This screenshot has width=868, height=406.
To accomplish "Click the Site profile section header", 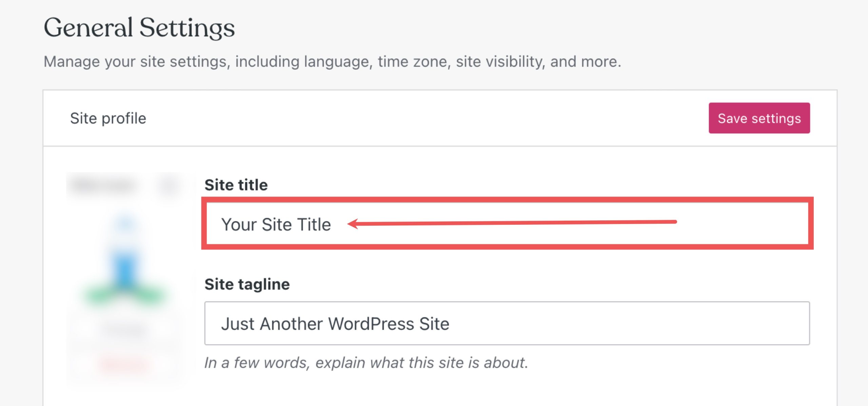I will [x=108, y=118].
